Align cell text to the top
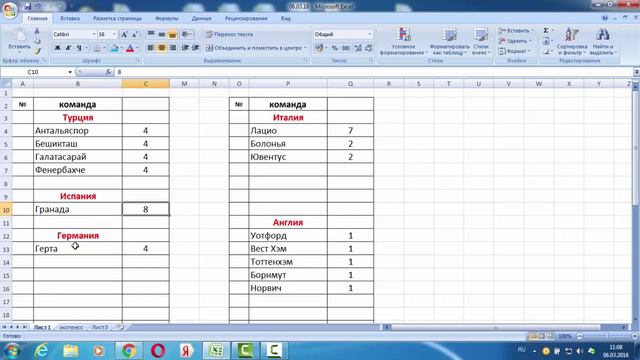Image resolution: width=640 pixels, height=360 pixels. 151,34
